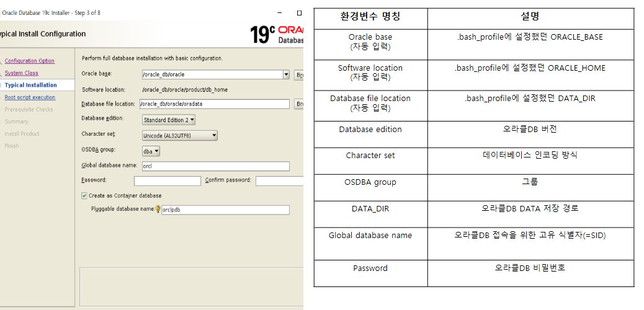Click the Global database name field
The image size is (644, 310).
[x=215, y=166]
